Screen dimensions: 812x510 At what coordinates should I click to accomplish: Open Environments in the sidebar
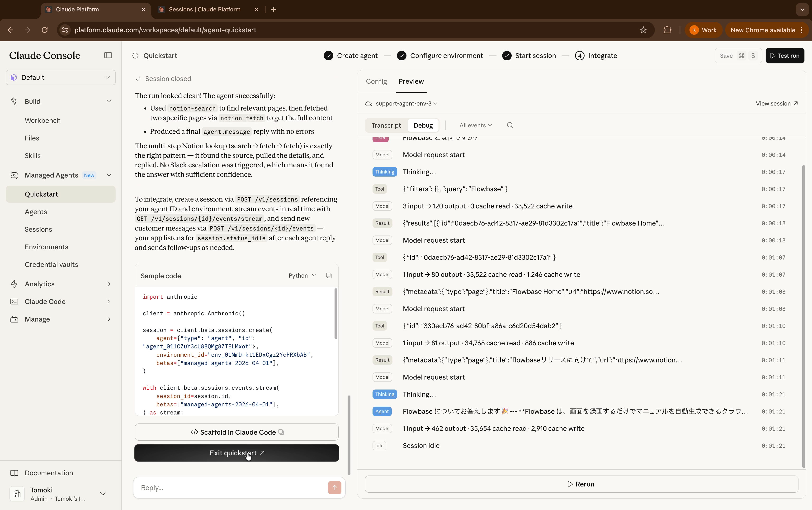click(x=46, y=247)
